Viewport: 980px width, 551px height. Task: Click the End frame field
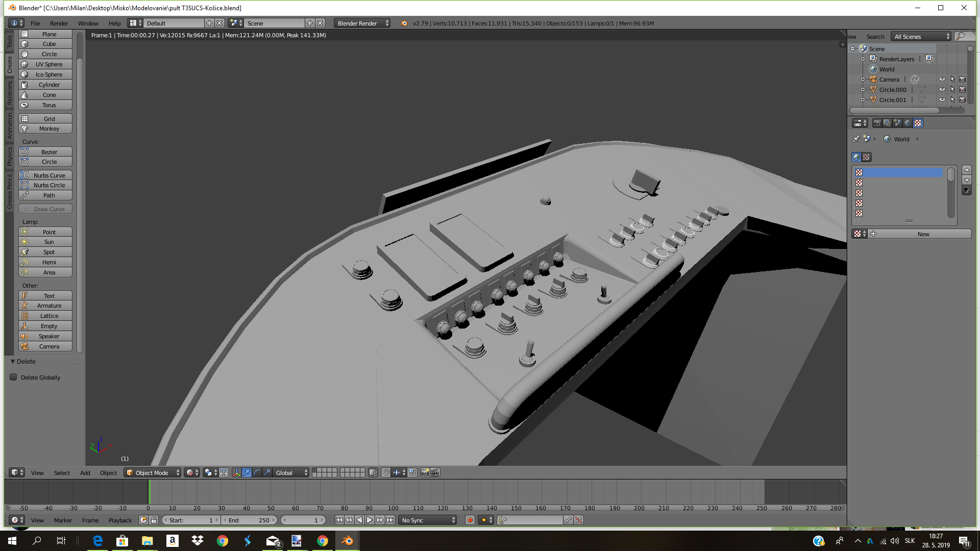pos(250,520)
